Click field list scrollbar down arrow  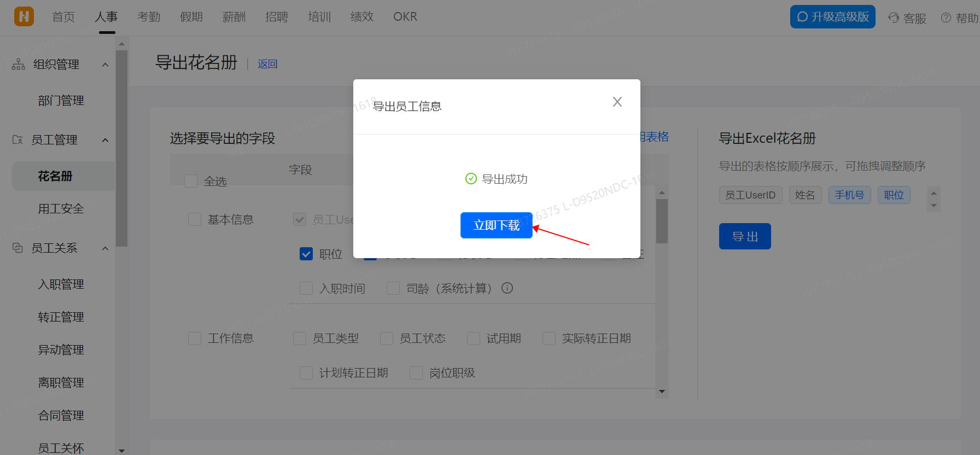tap(662, 392)
